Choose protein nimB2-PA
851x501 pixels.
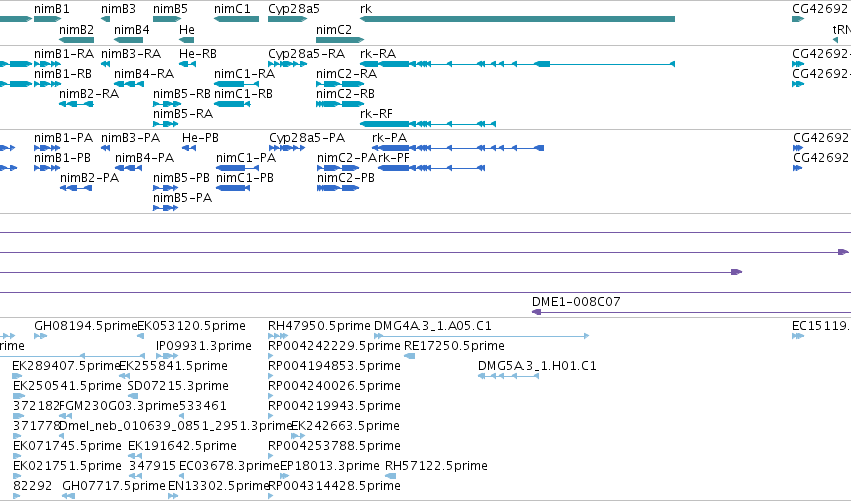[x=76, y=188]
